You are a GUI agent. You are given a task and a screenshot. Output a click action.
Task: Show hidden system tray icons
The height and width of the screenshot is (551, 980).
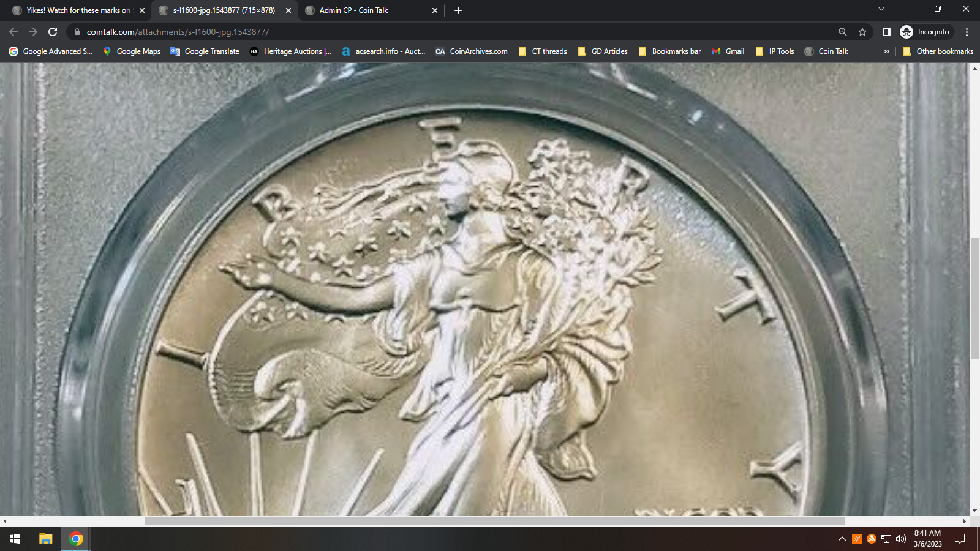tap(842, 539)
